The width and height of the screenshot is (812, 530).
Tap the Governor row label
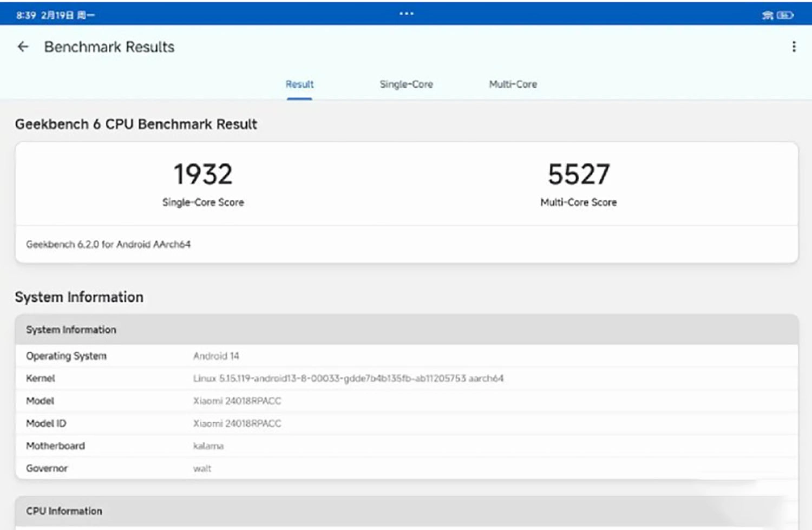[x=47, y=469]
